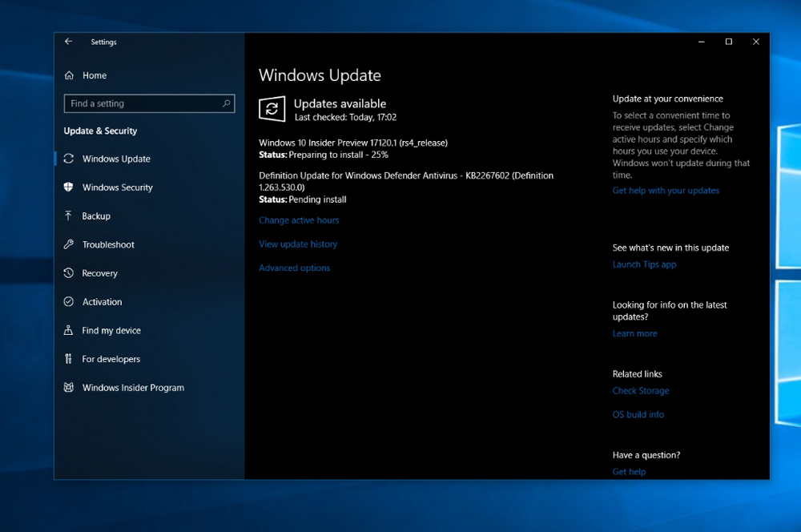Open the Troubleshoot page
The height and width of the screenshot is (532, 801).
coord(108,245)
